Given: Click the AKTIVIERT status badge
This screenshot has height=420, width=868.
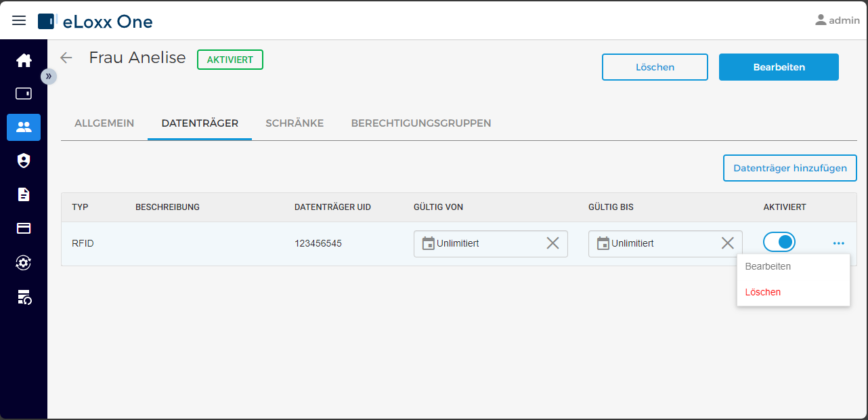Looking at the screenshot, I should pos(230,60).
